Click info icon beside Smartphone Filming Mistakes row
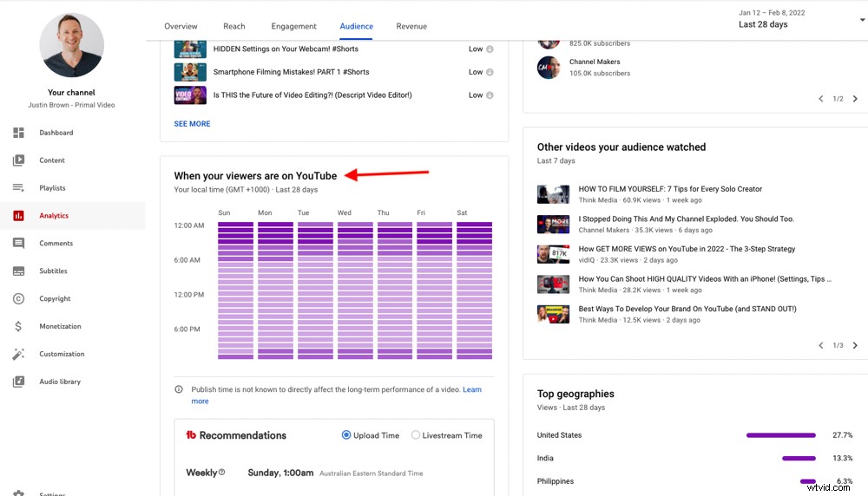The width and height of the screenshot is (868, 496). (490, 72)
